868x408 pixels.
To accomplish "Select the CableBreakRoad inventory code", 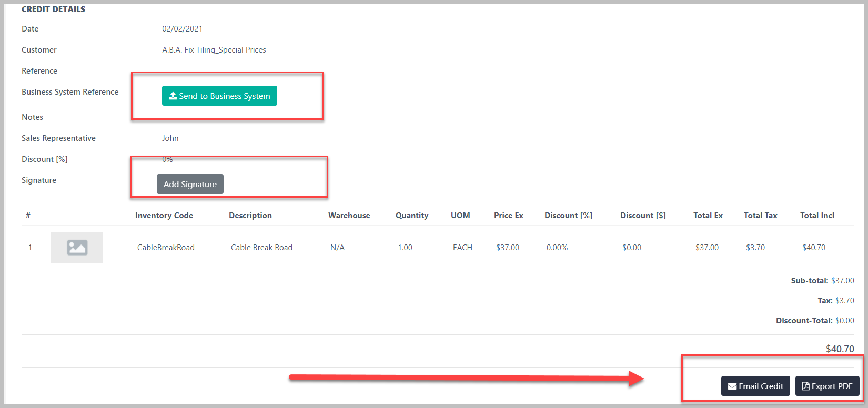I will [x=166, y=248].
